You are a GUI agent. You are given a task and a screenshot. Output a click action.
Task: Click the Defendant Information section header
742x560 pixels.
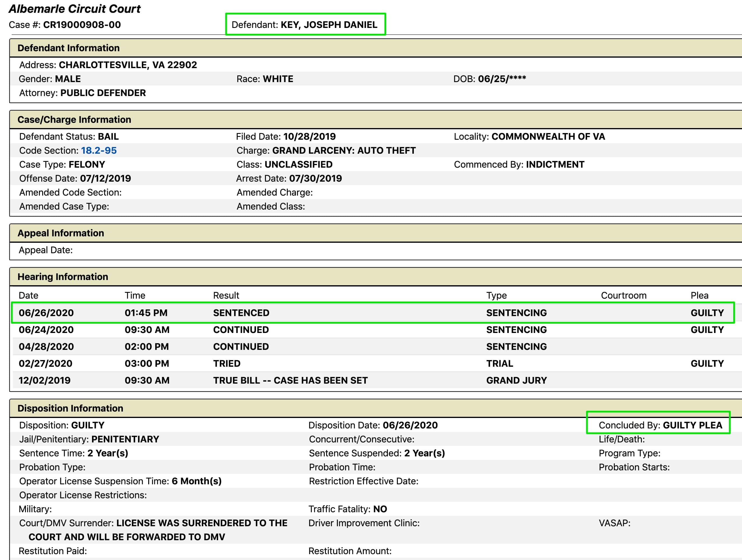68,48
